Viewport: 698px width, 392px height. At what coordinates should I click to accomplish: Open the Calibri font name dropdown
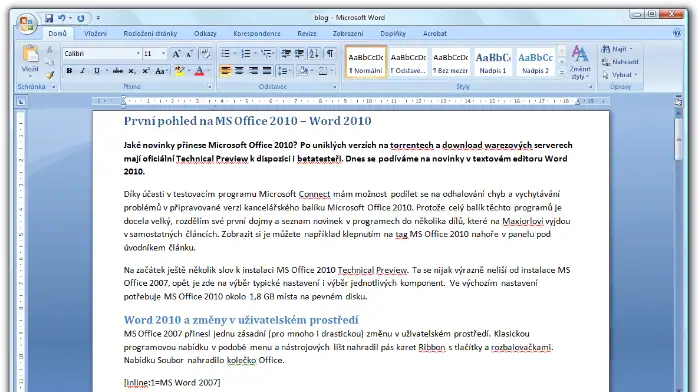[x=138, y=54]
